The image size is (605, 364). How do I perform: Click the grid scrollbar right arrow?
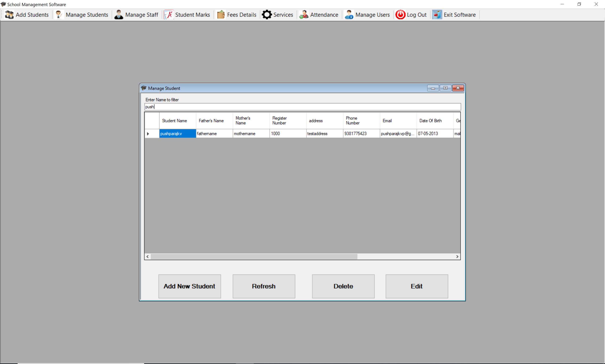point(457,257)
